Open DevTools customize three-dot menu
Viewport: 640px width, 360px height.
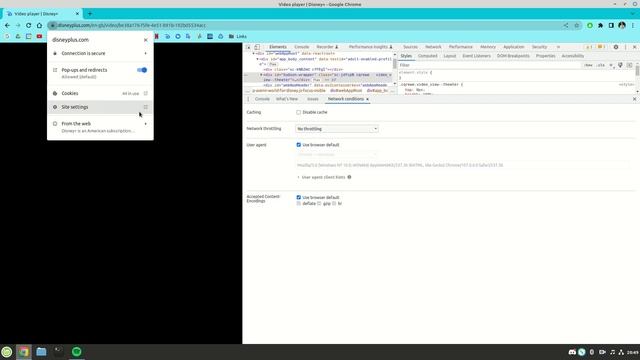[x=625, y=47]
